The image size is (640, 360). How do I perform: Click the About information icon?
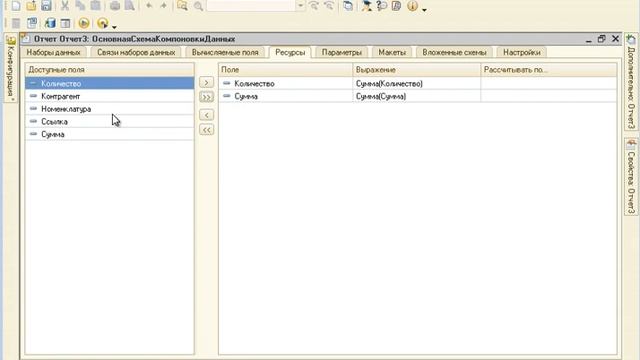click(412, 6)
